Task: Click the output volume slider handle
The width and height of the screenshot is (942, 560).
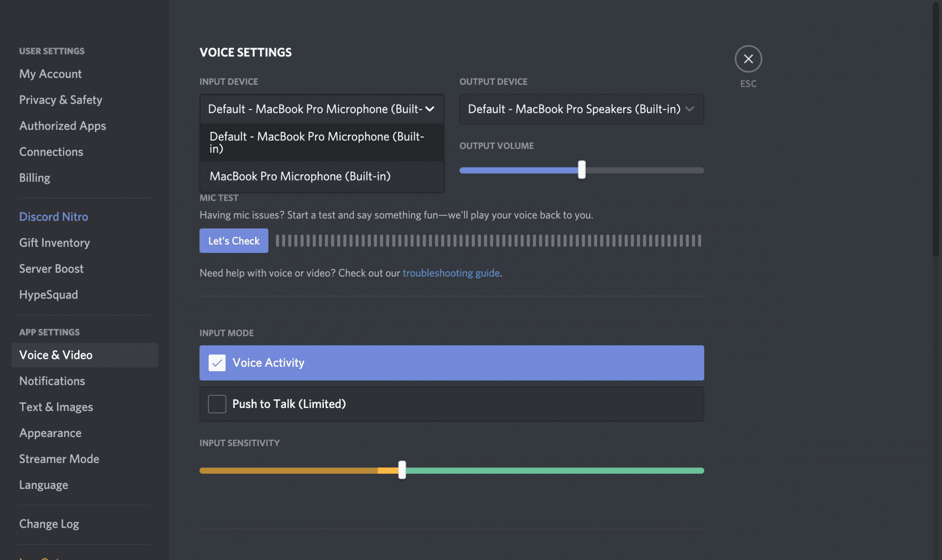Action: click(x=581, y=170)
